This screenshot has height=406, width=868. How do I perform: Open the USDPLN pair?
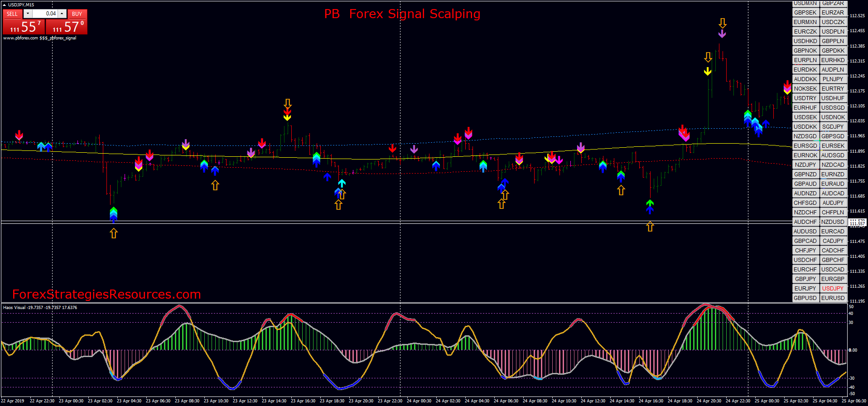click(x=833, y=31)
